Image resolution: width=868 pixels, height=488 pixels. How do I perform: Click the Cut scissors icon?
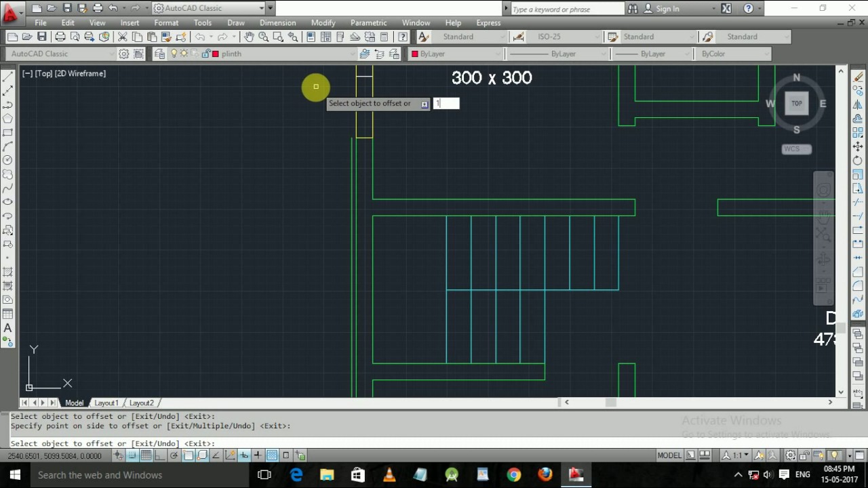tap(123, 37)
